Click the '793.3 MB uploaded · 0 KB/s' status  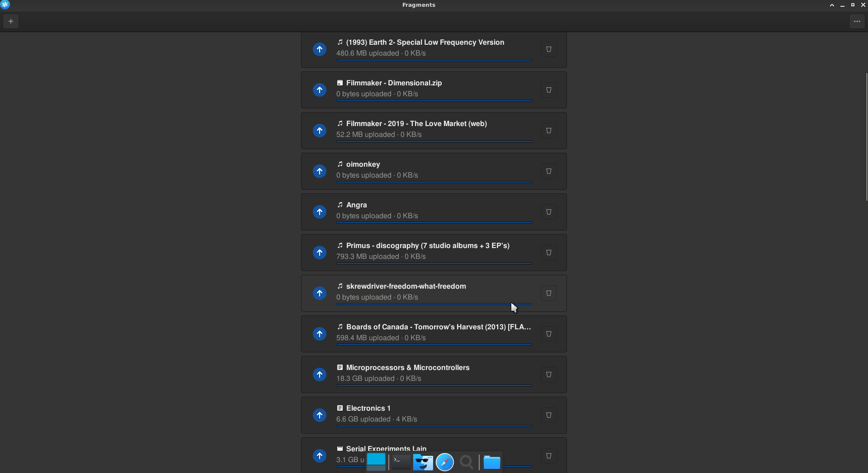381,257
